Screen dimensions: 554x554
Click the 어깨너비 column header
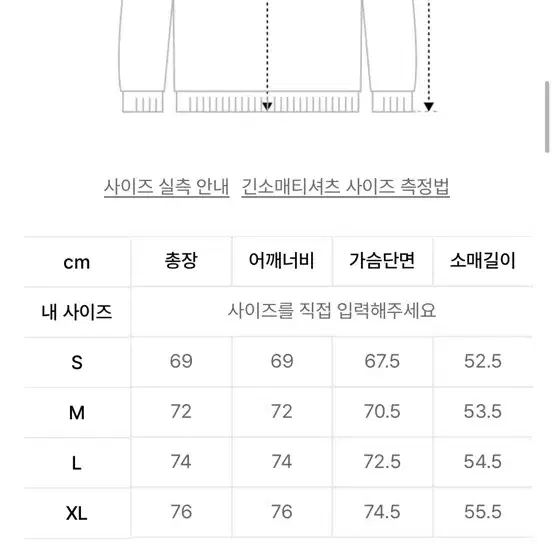(282, 261)
